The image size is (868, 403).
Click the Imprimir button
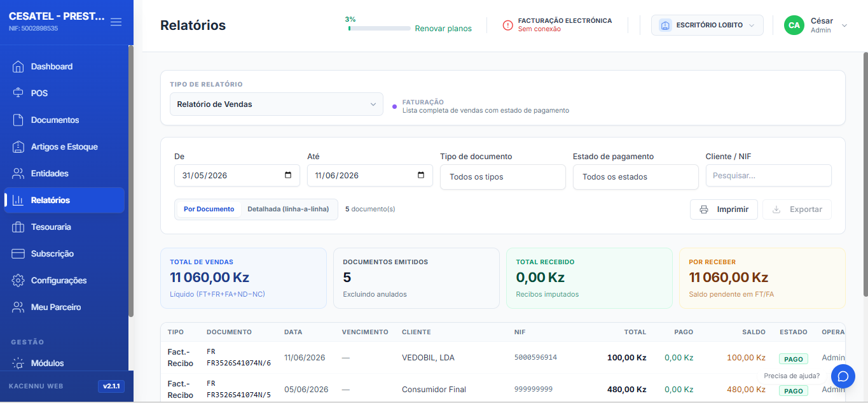tap(724, 209)
